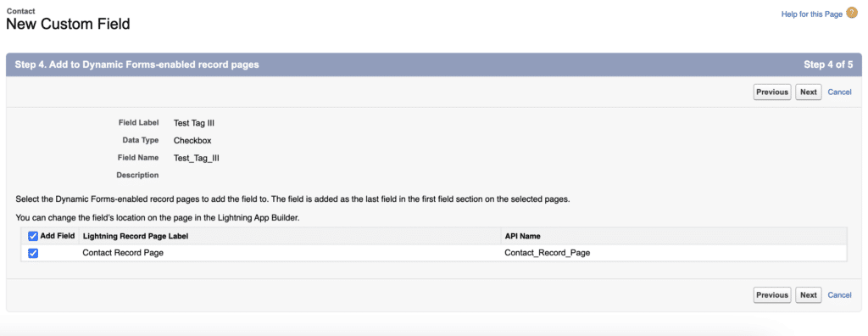Click the New Custom Field page title
Image resolution: width=868 pixels, height=336 pixels.
tap(68, 24)
